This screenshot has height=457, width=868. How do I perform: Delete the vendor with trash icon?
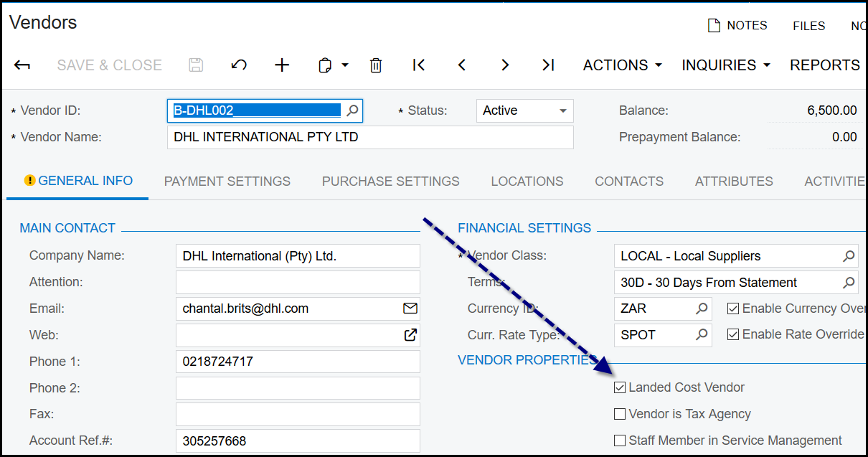[376, 65]
